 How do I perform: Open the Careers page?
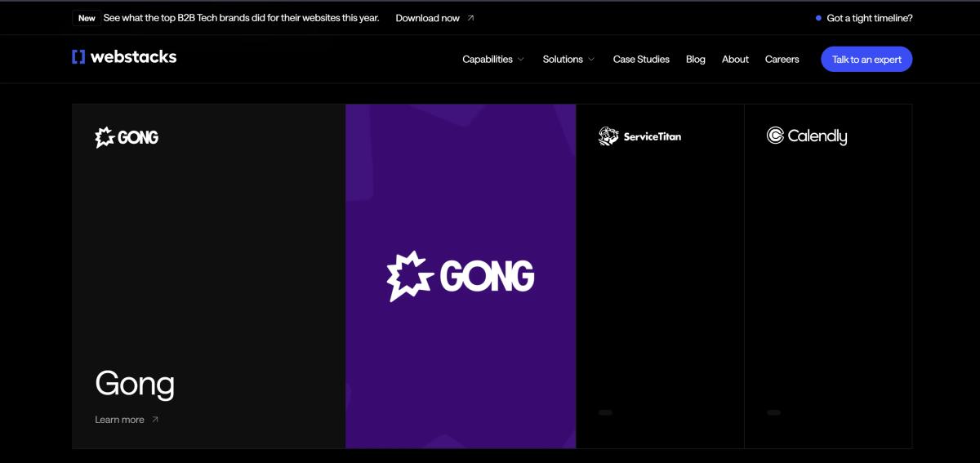click(782, 60)
